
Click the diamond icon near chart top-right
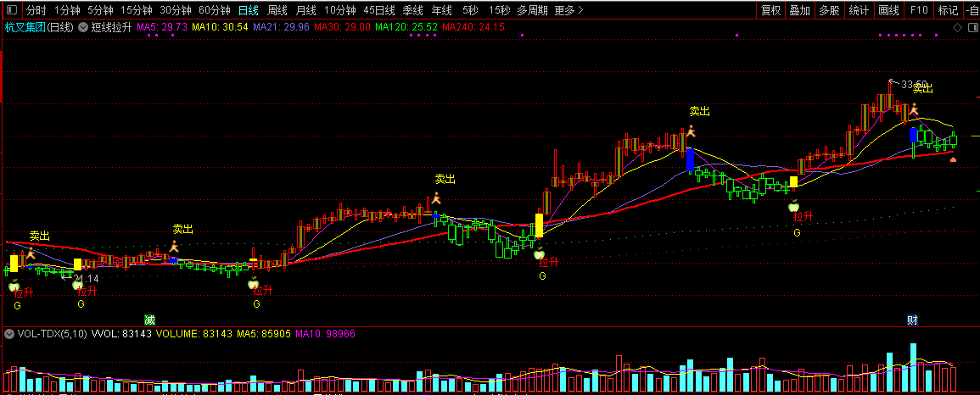pyautogui.click(x=956, y=28)
